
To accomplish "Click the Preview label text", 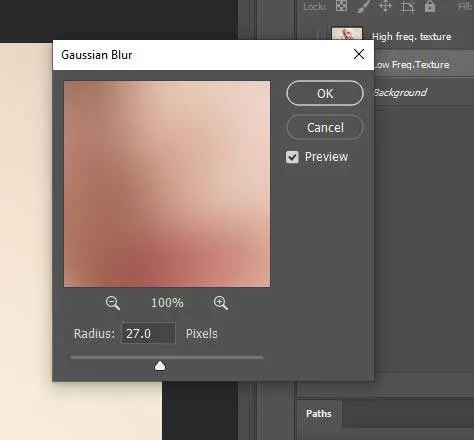I will [x=326, y=157].
